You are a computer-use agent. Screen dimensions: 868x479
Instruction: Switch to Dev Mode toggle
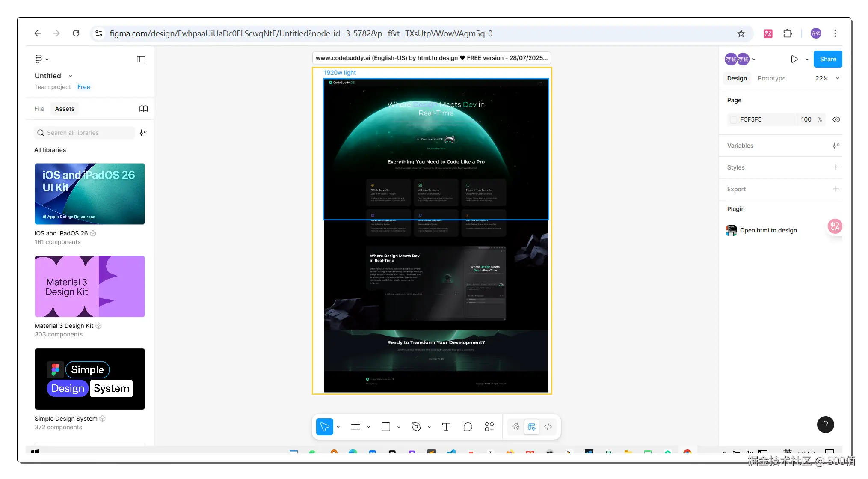548,427
